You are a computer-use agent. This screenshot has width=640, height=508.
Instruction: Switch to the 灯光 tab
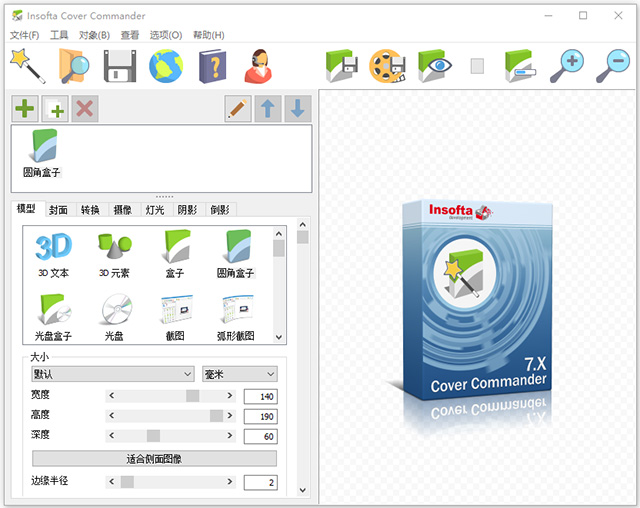[155, 210]
